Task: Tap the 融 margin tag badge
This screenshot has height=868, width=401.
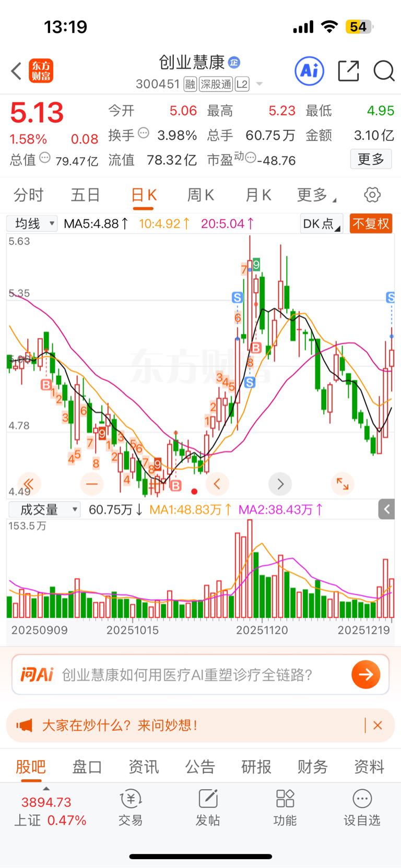Action: 190,84
